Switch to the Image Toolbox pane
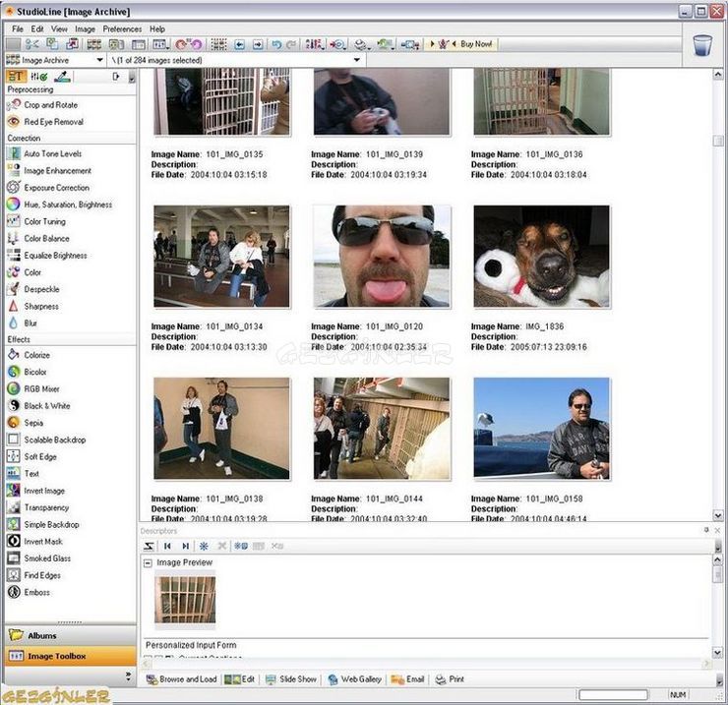The width and height of the screenshot is (728, 705). pyautogui.click(x=71, y=656)
